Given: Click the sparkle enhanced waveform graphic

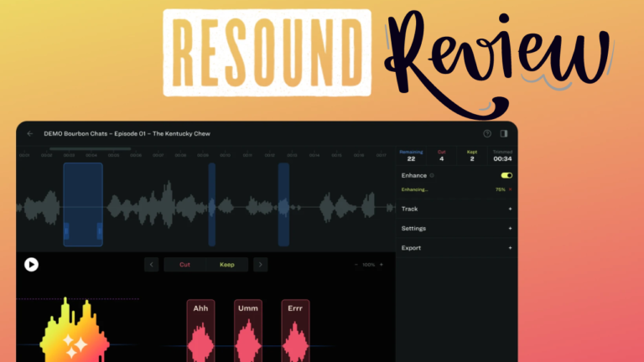Looking at the screenshot, I should 75,330.
